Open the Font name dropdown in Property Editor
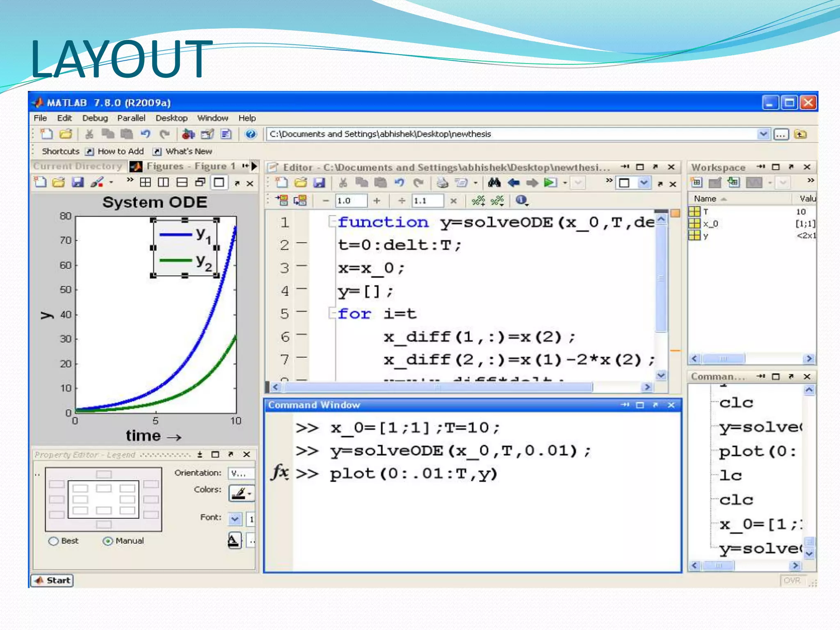Screen dimensions: 840x630 click(x=235, y=519)
